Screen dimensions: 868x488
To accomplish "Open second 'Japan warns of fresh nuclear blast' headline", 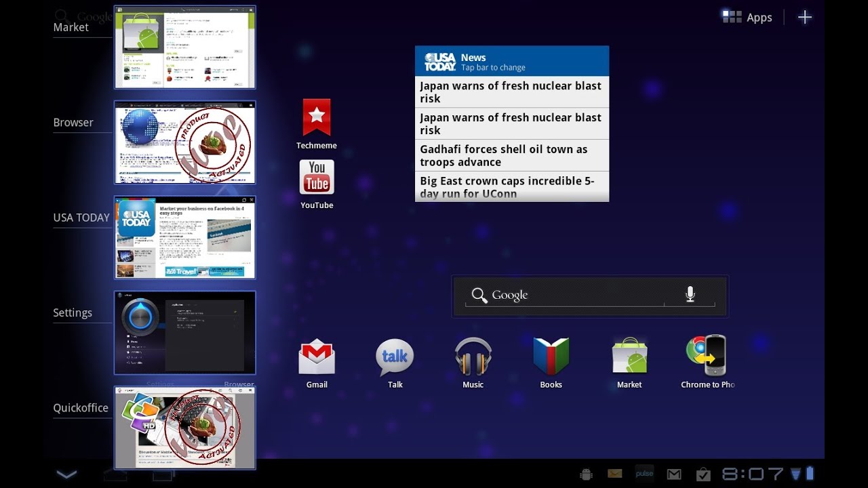I will [x=512, y=124].
